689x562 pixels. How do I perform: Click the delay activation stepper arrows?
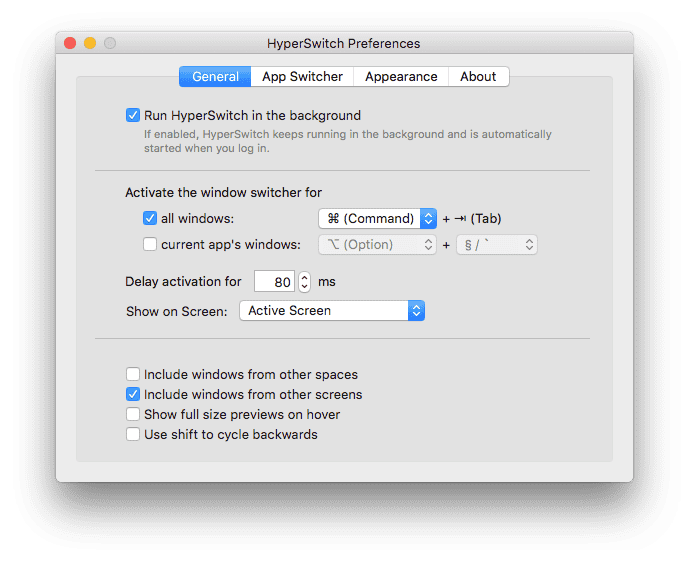(x=304, y=282)
